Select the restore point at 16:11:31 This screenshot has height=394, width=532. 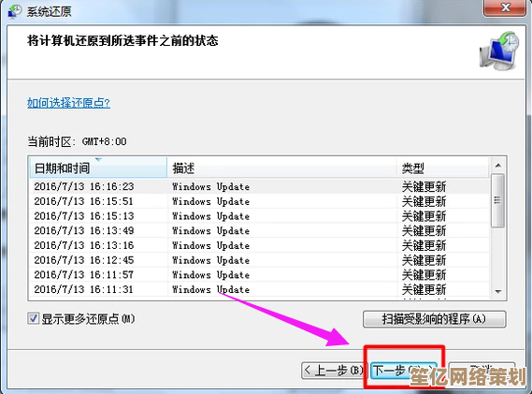[260, 289]
